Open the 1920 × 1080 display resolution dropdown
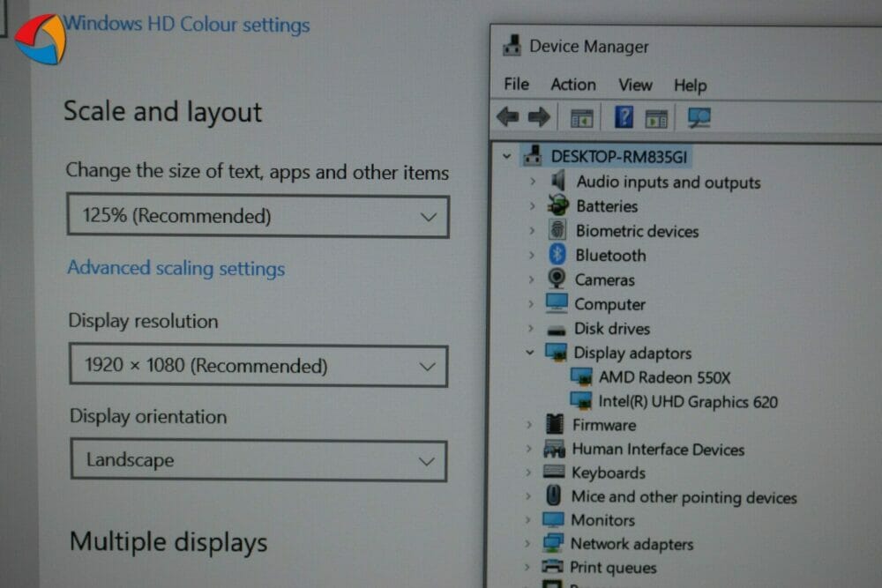This screenshot has width=882, height=588. (258, 366)
